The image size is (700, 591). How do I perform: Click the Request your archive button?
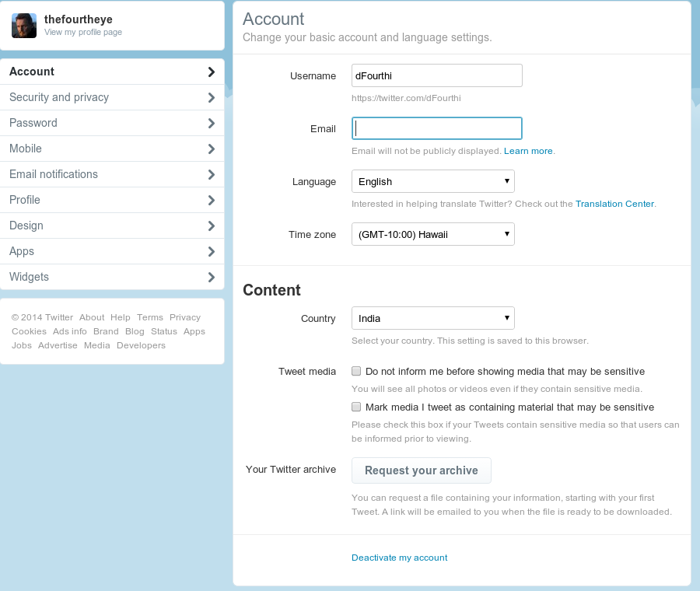point(422,470)
